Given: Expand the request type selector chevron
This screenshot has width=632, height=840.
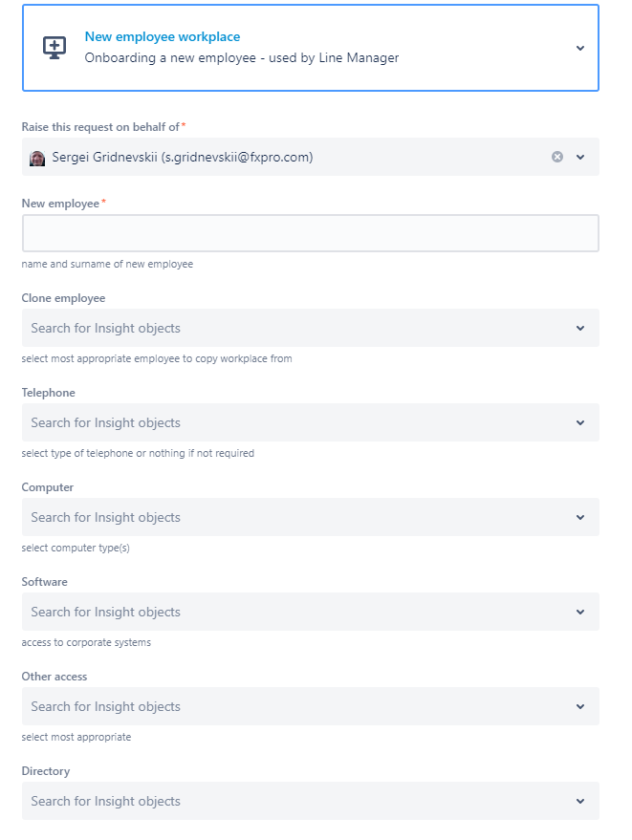Looking at the screenshot, I should (580, 48).
